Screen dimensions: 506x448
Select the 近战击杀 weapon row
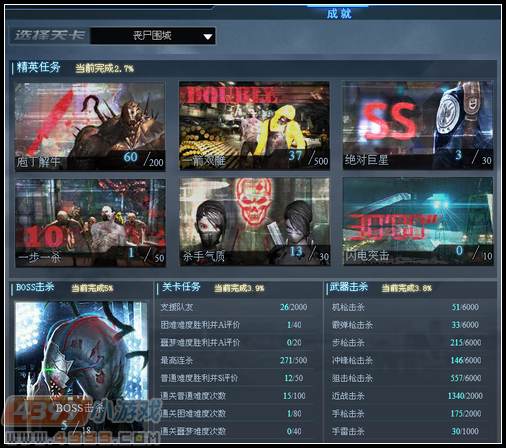(407, 396)
